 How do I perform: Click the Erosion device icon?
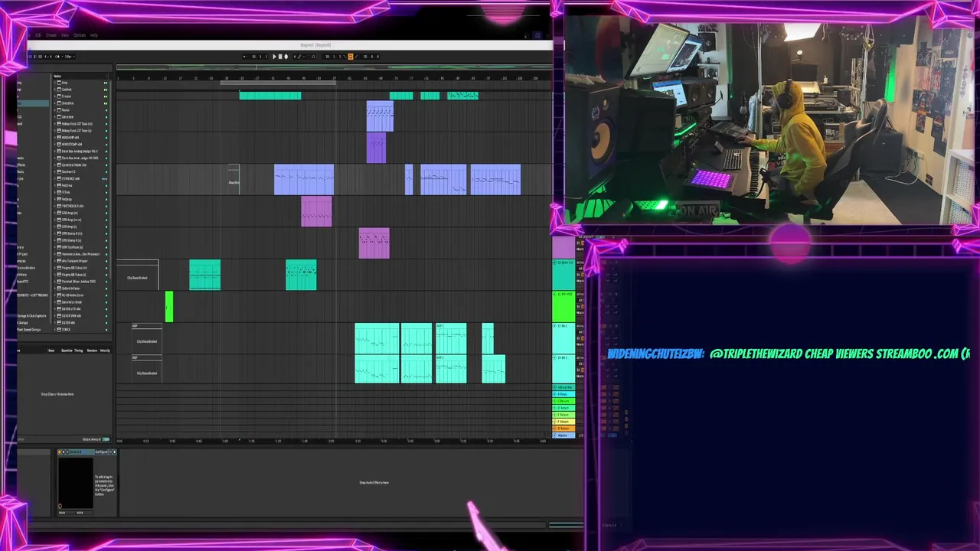(x=59, y=96)
